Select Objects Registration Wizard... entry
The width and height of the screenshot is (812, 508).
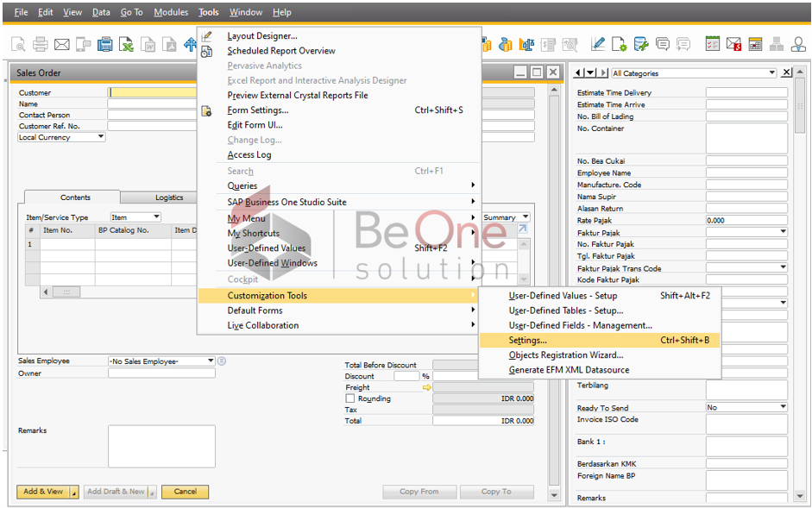tap(565, 354)
